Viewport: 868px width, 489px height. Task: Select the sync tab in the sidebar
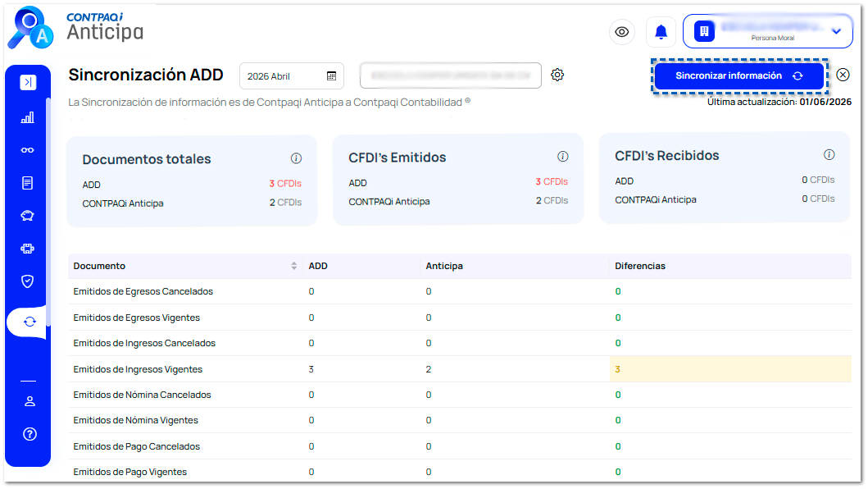pyautogui.click(x=30, y=322)
